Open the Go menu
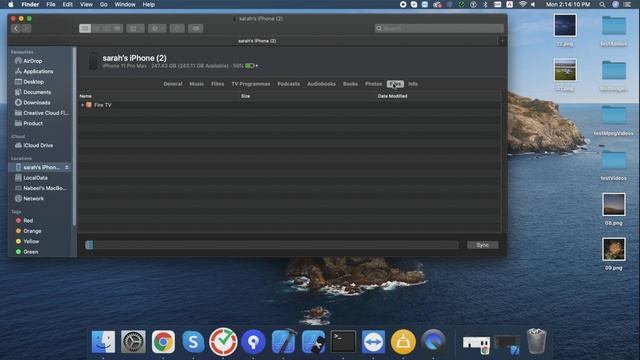Image resolution: width=640 pixels, height=360 pixels. 104,4
